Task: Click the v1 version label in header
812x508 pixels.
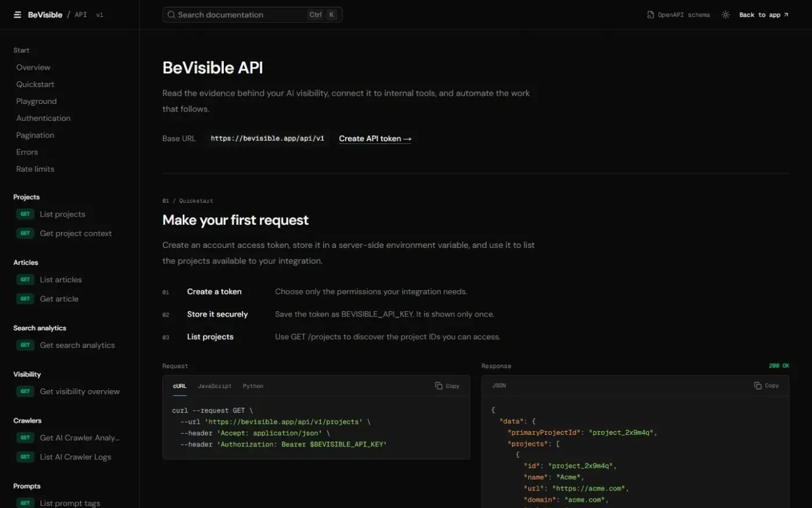Action: coord(100,15)
